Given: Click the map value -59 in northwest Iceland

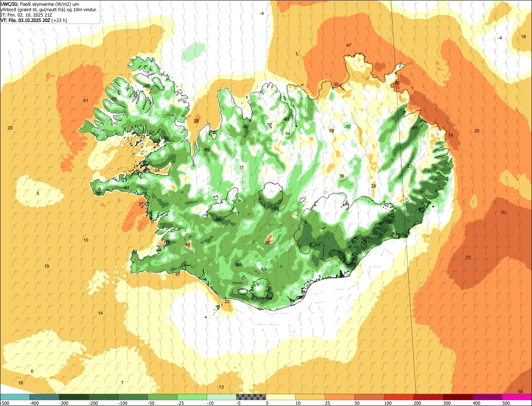Looking at the screenshot, I should click(207, 150).
